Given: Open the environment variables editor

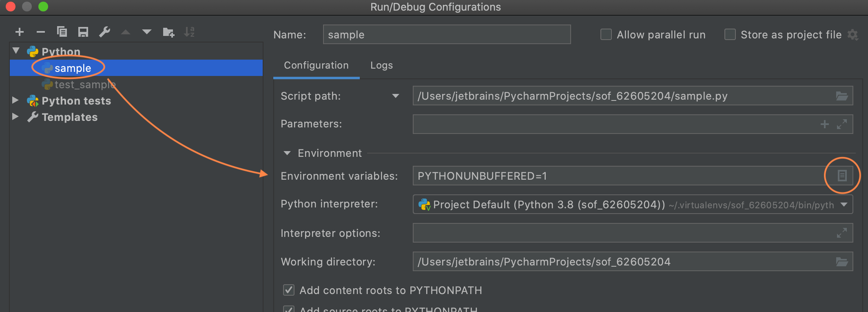Looking at the screenshot, I should coord(842,176).
